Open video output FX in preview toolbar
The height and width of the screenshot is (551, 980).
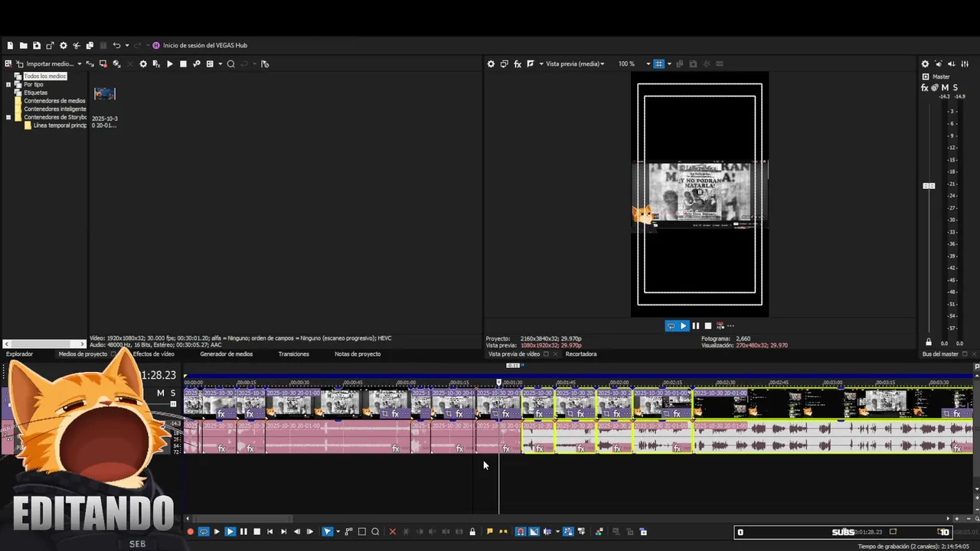click(518, 64)
